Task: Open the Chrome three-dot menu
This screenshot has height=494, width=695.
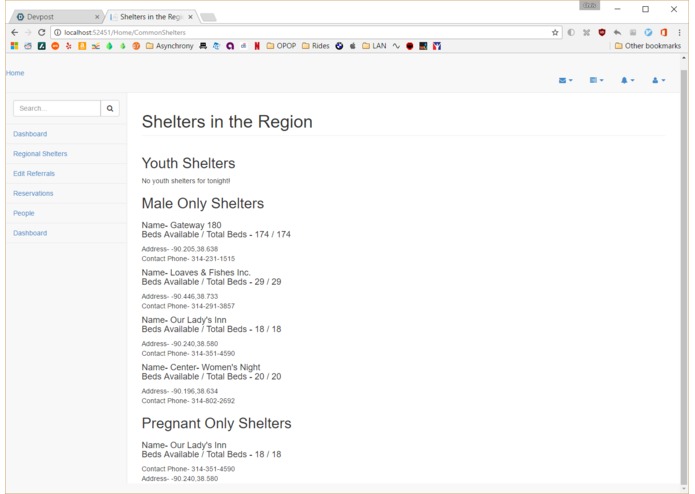Action: [x=679, y=32]
